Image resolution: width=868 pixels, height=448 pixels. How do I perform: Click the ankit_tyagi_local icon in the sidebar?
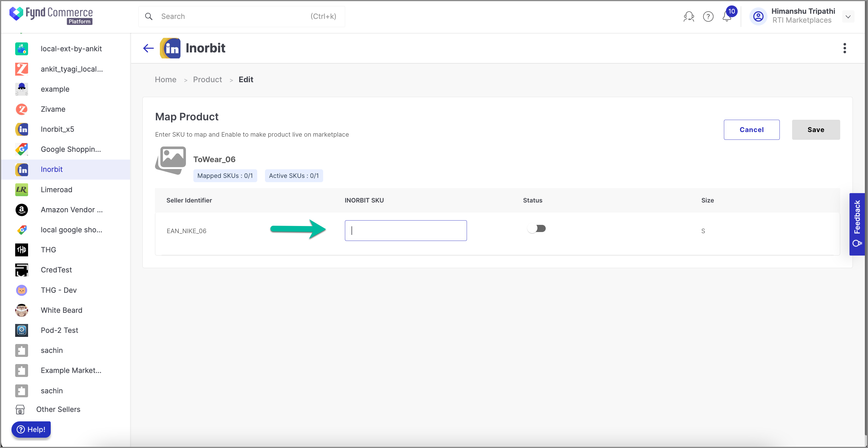coord(21,69)
